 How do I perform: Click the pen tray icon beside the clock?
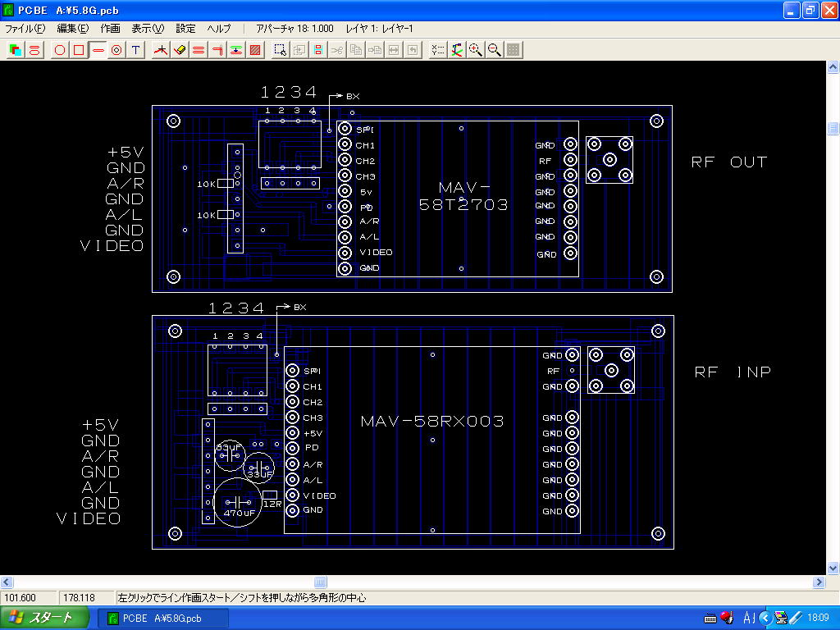[795, 619]
